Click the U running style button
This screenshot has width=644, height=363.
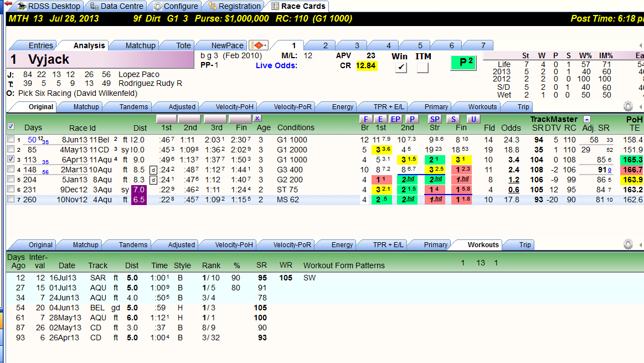click(x=473, y=119)
